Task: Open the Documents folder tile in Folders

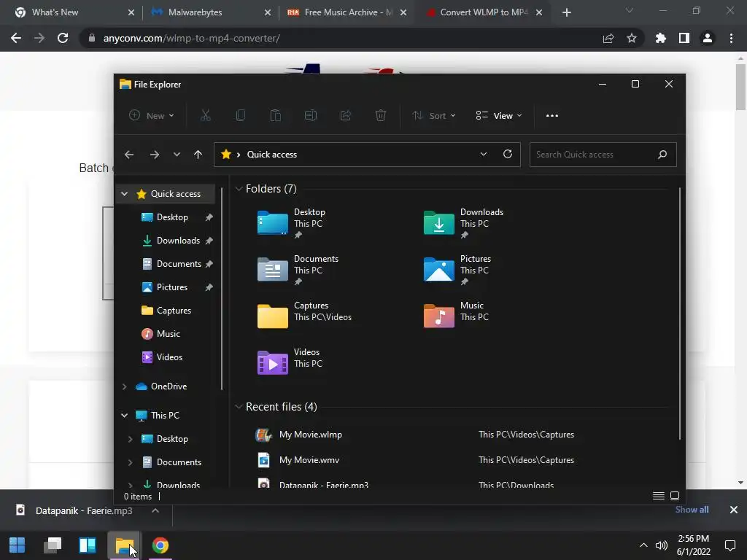Action: [298, 270]
